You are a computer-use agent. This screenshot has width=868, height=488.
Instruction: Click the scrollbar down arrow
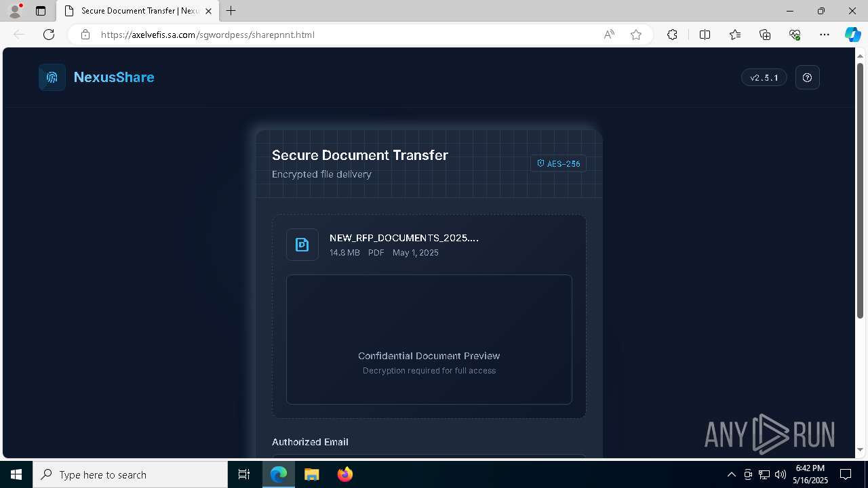tap(861, 449)
